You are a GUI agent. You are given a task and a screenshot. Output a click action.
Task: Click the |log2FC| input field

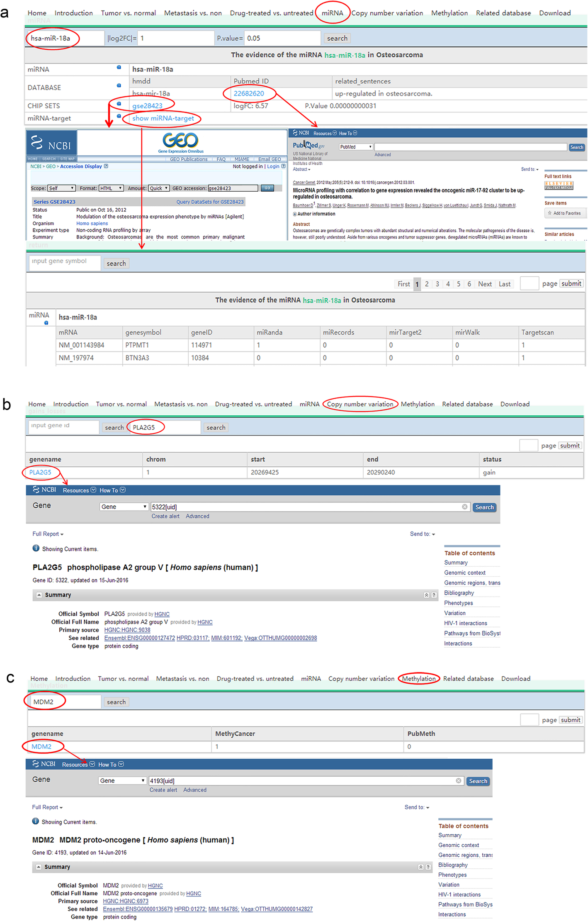[x=175, y=38]
